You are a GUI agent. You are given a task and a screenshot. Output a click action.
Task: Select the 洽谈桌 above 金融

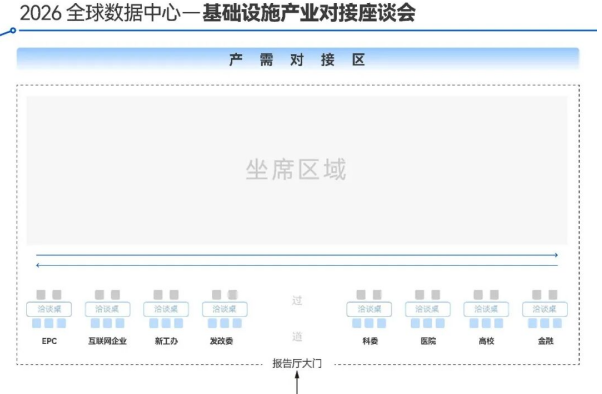pyautogui.click(x=545, y=309)
